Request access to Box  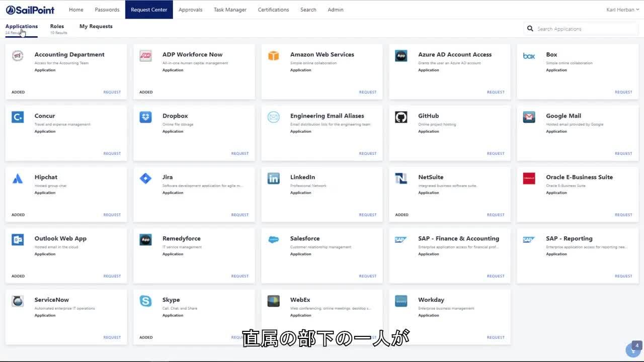click(x=623, y=92)
